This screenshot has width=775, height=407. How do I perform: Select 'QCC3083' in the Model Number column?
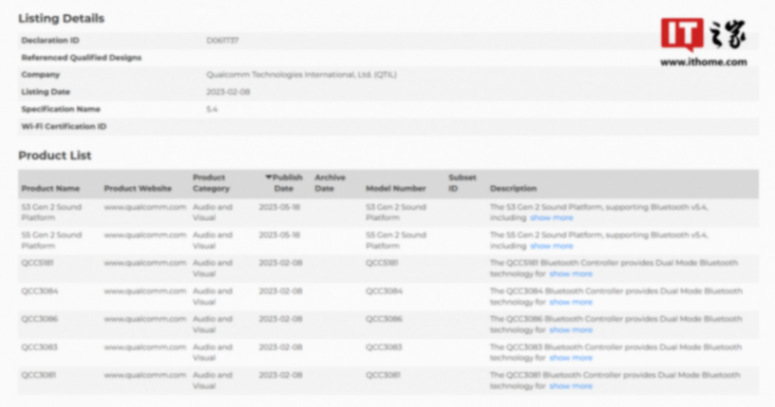pos(384,347)
